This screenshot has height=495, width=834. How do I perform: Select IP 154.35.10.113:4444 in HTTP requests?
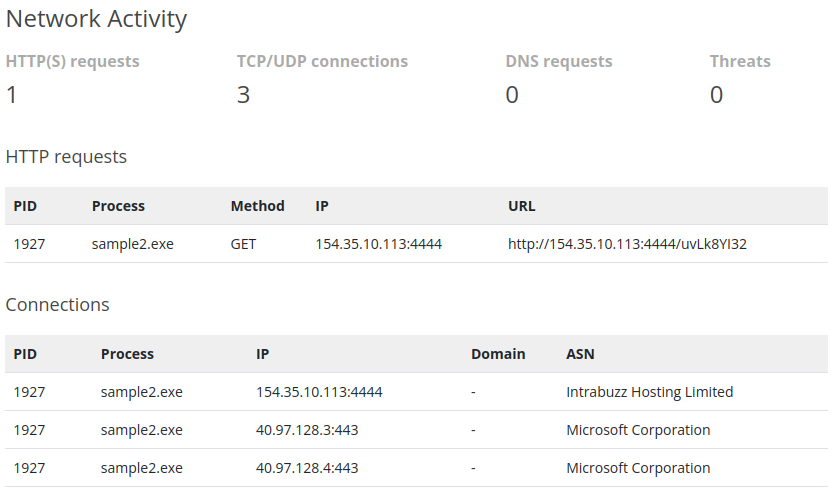[378, 244]
